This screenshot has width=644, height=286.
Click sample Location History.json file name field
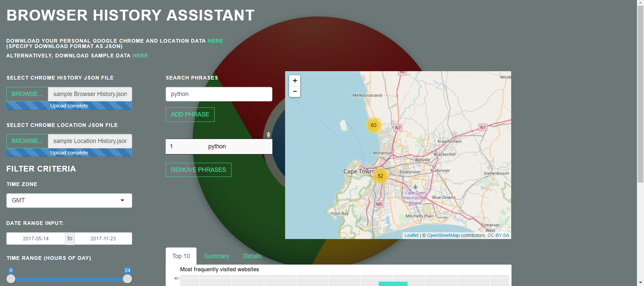tap(90, 141)
